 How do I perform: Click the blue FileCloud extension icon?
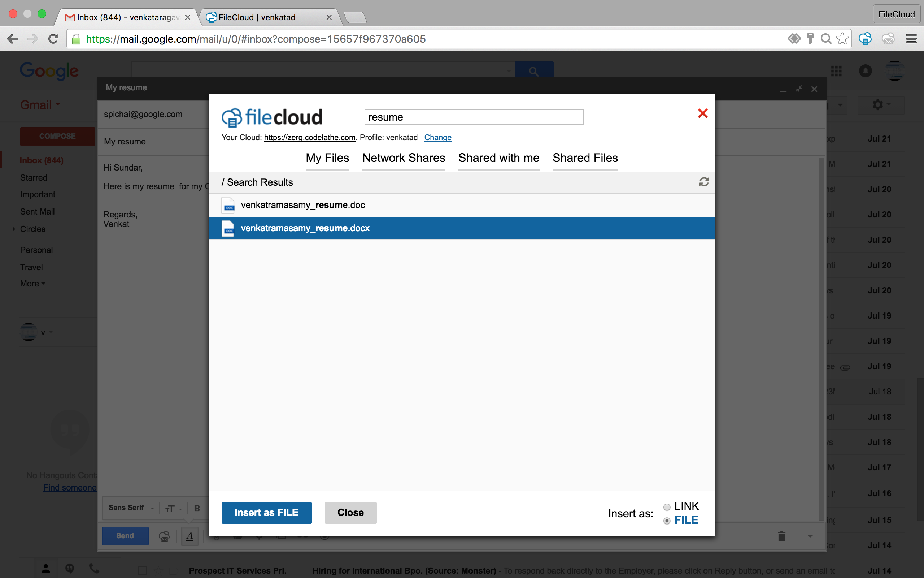[865, 39]
